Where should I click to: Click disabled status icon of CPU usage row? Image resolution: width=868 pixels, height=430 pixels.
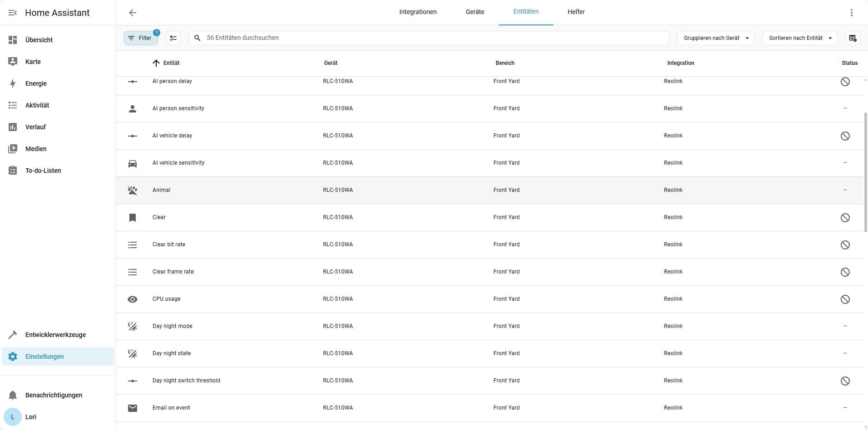point(845,299)
